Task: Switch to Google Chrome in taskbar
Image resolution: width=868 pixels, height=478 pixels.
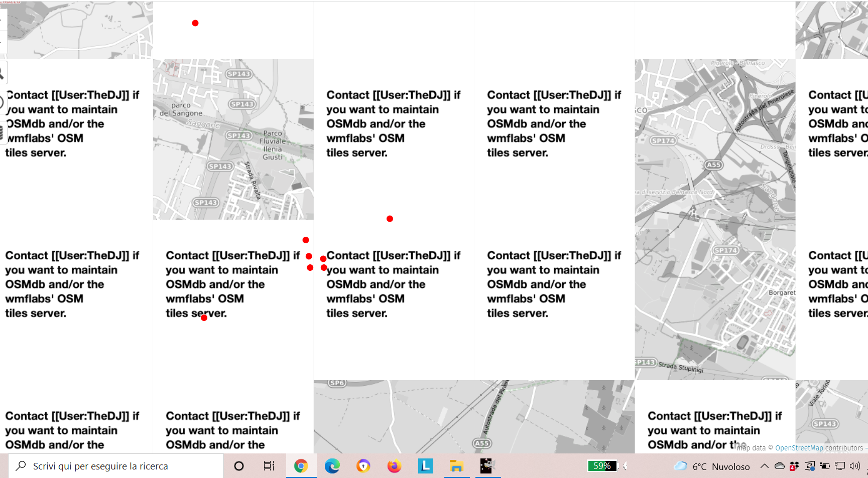Action: pos(301,466)
